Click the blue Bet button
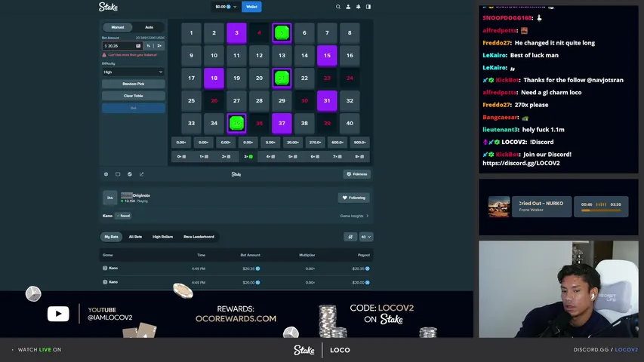This screenshot has width=644, height=362. (133, 108)
